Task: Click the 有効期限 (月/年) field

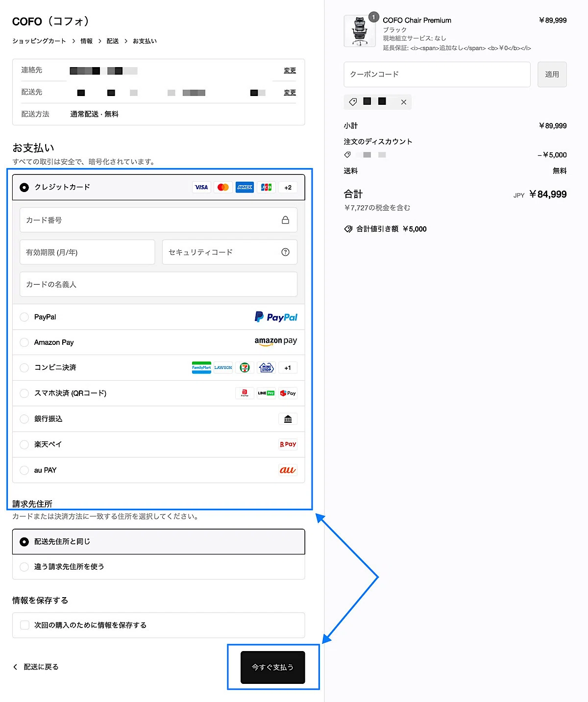Action: (x=87, y=252)
